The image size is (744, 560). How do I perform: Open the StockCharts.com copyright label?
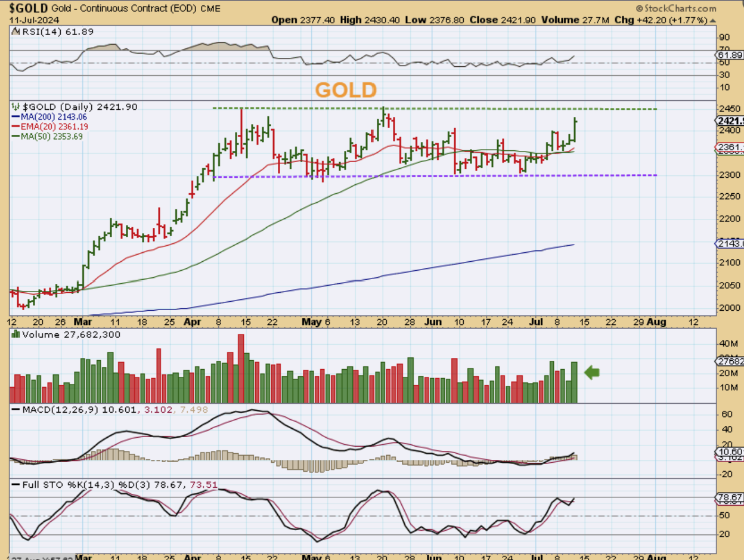point(676,8)
